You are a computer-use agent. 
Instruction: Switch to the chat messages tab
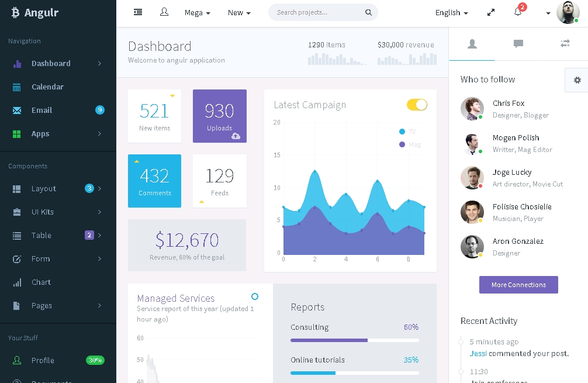point(518,44)
